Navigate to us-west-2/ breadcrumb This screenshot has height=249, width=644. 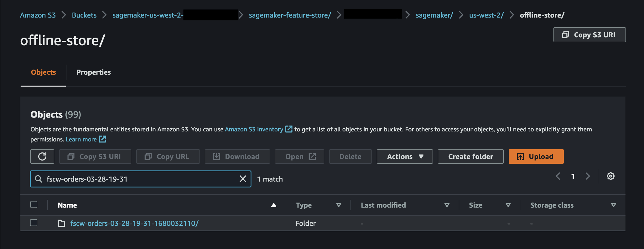tap(486, 15)
